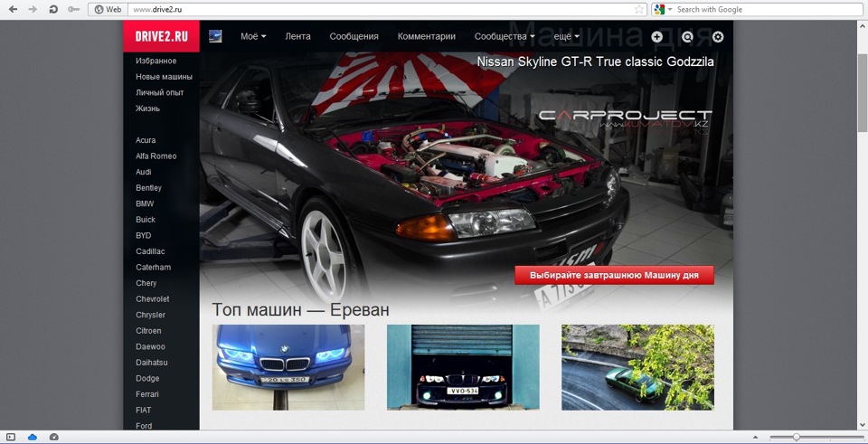This screenshot has width=868, height=444.
Task: Click the scrollbar down arrow
Action: 863,425
